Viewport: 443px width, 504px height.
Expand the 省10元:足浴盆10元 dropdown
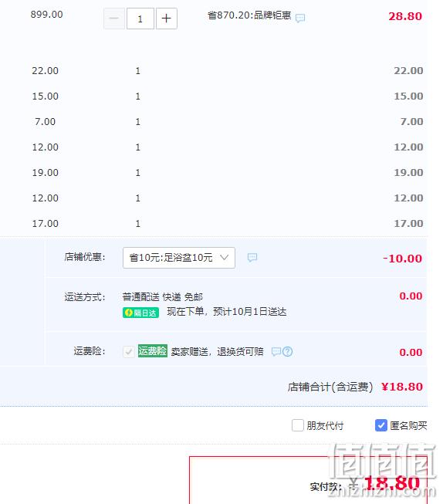(179, 258)
